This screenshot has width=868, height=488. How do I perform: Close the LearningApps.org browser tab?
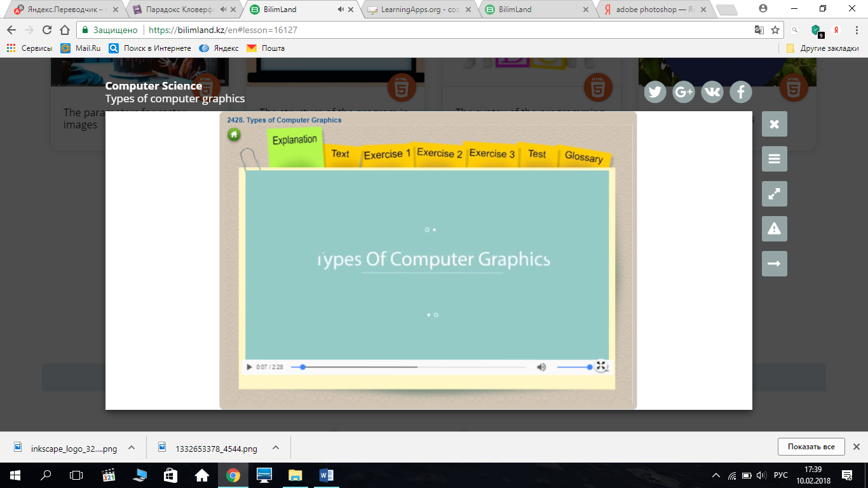point(468,10)
